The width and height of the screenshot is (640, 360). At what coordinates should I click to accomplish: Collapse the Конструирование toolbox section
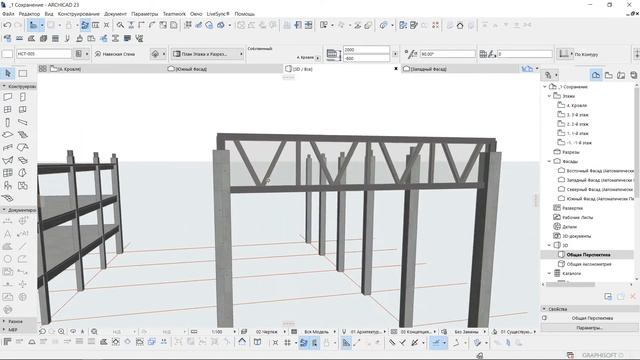pos(4,86)
